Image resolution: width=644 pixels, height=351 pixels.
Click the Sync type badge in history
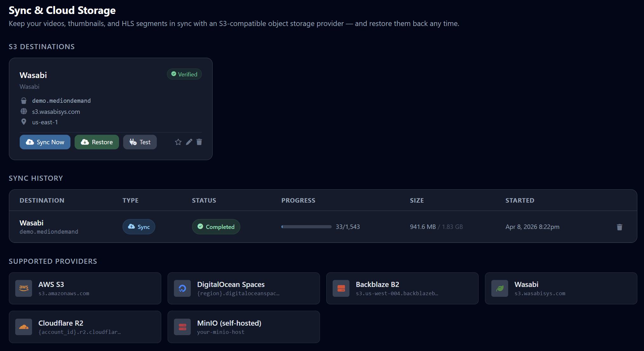[x=139, y=227]
